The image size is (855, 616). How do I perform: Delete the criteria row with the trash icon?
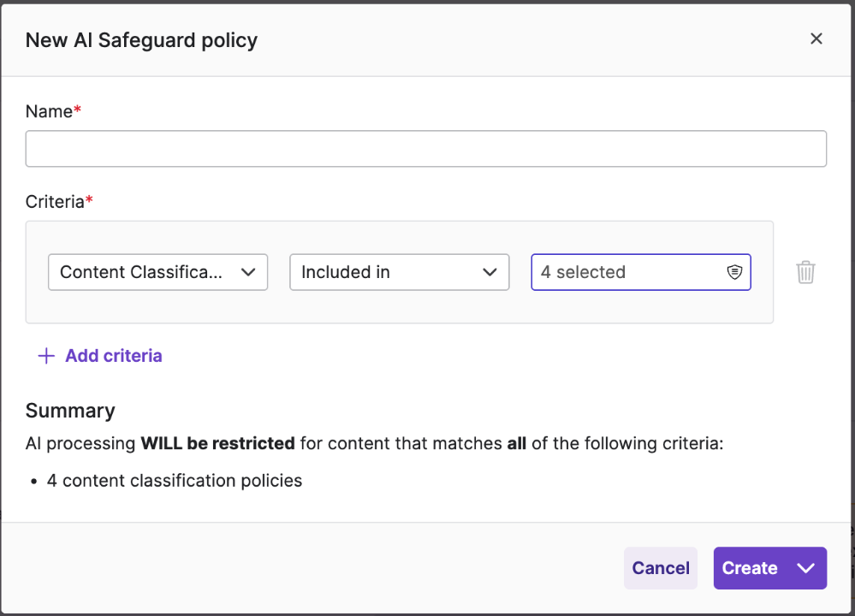click(805, 272)
